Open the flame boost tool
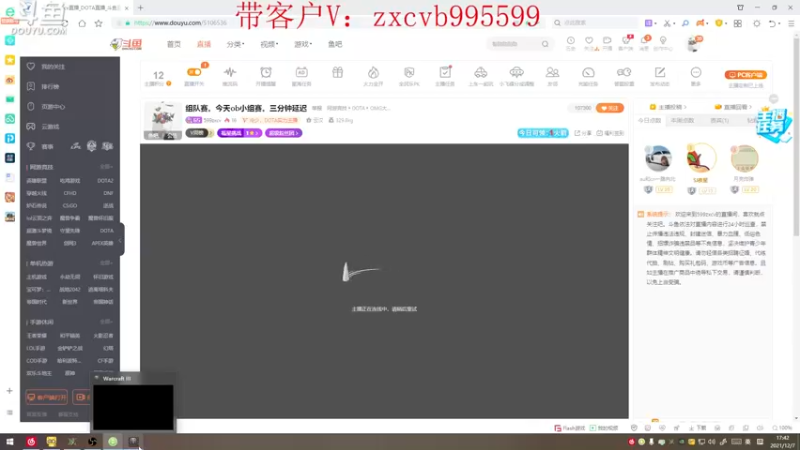This screenshot has height=450, width=800. click(373, 72)
